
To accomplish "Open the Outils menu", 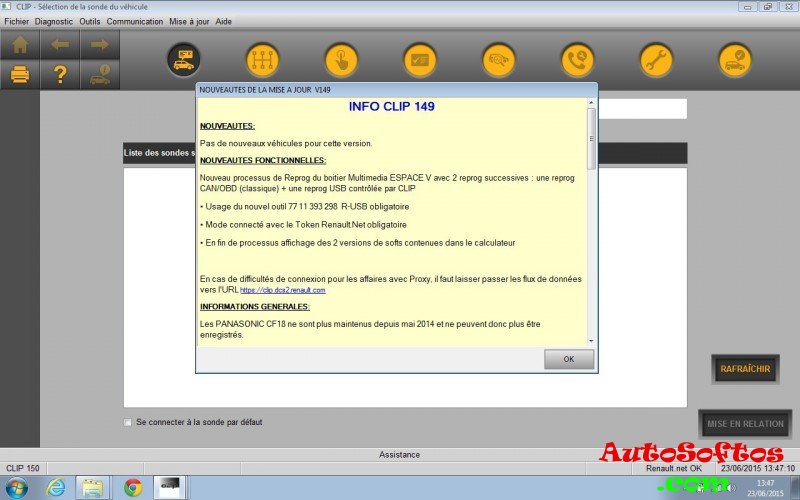I will click(90, 21).
